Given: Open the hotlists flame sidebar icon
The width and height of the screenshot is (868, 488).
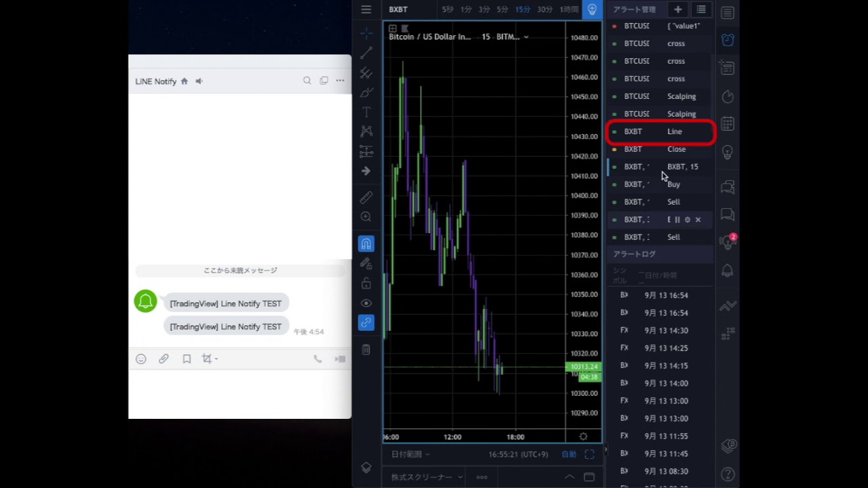Looking at the screenshot, I should (727, 97).
